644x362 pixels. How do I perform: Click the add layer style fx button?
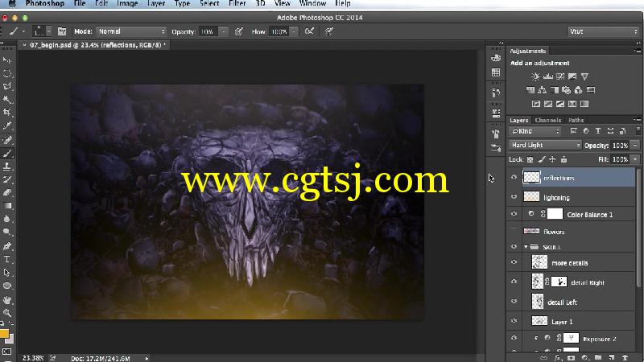coord(557,358)
